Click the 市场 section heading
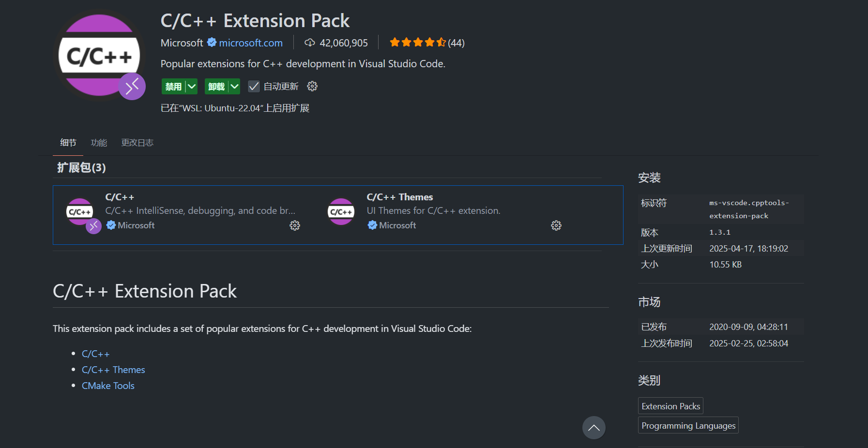Viewport: 868px width, 448px height. pyautogui.click(x=649, y=302)
